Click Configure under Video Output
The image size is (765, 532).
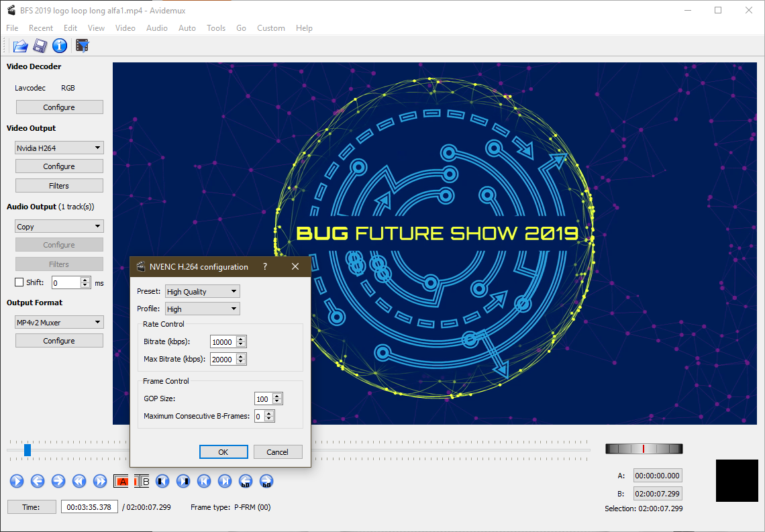pyautogui.click(x=59, y=166)
